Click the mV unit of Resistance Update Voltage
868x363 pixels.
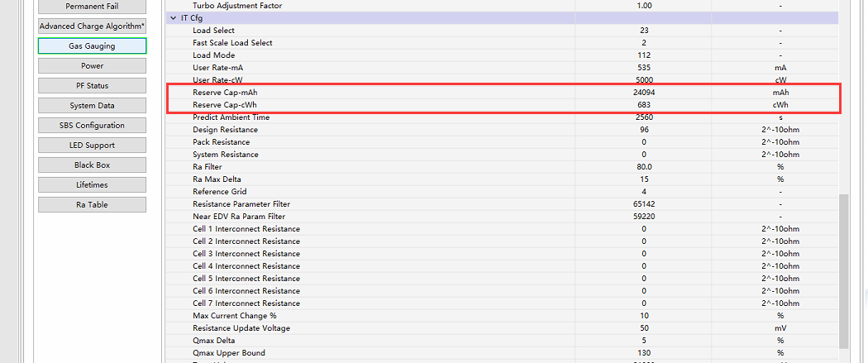(780, 328)
